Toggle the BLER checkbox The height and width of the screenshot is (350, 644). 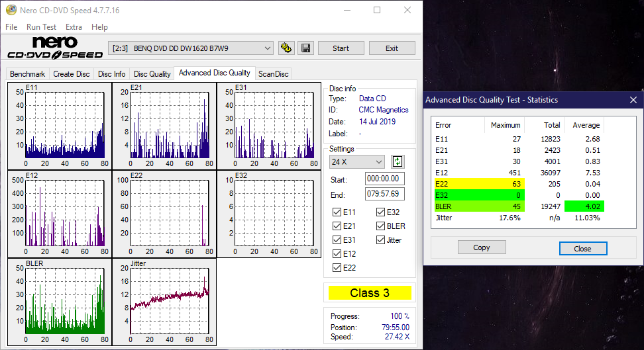(x=380, y=226)
